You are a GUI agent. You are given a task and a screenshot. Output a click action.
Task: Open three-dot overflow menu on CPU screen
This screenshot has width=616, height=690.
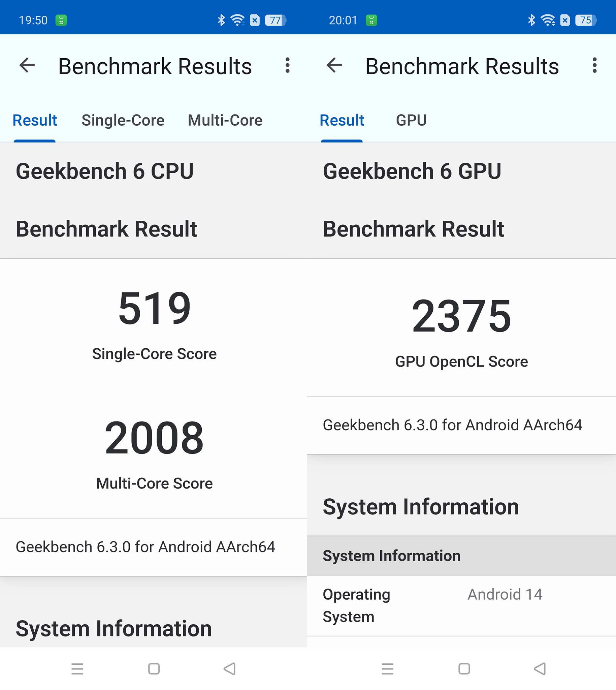[x=287, y=65]
